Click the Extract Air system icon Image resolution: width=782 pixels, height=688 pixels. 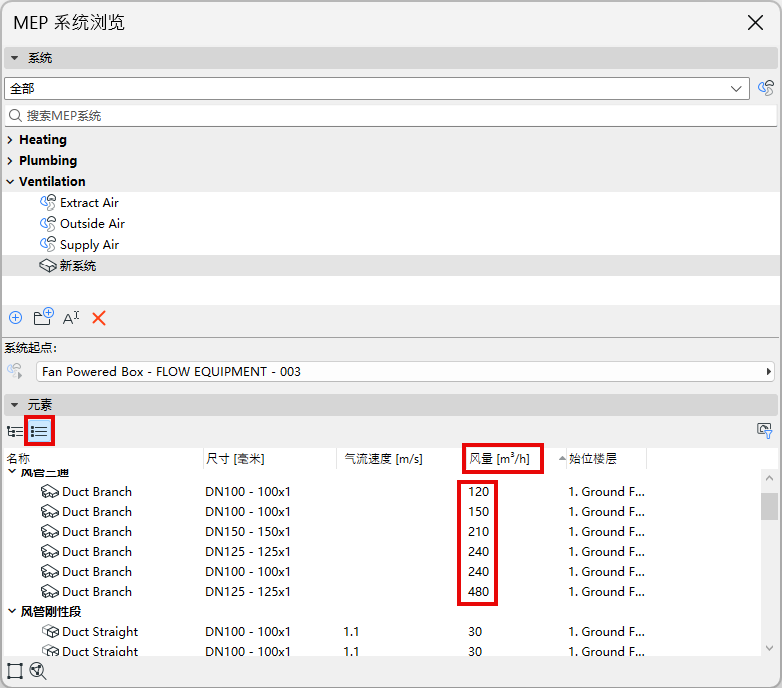click(48, 202)
